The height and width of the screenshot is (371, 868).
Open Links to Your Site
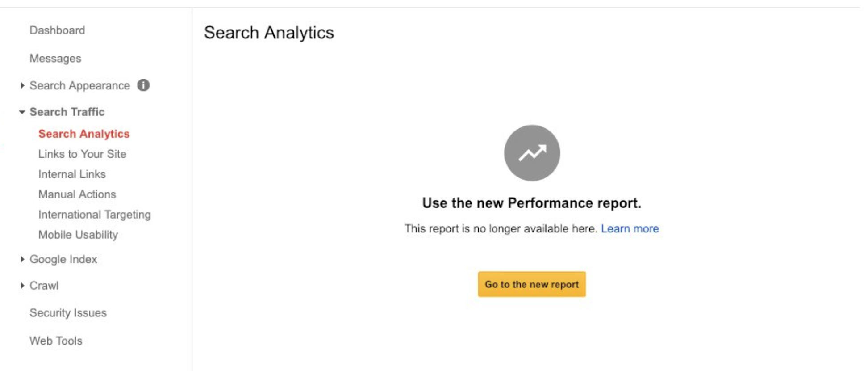click(x=82, y=154)
